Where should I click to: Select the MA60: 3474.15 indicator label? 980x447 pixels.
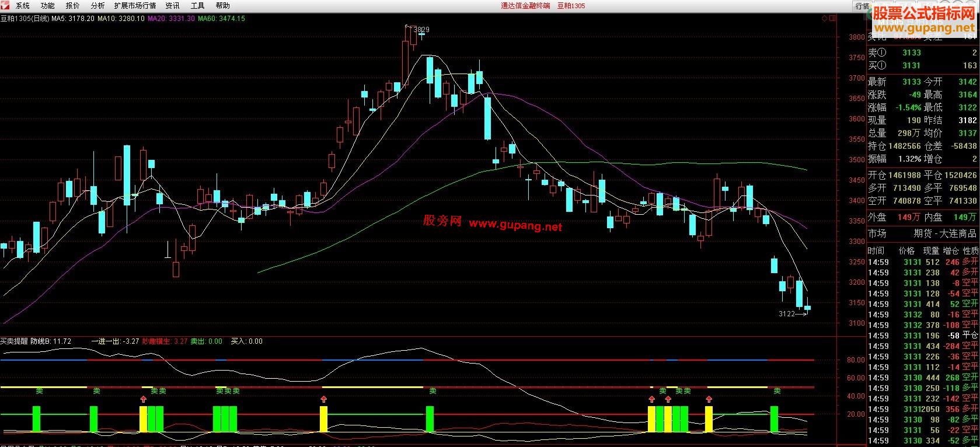tap(221, 19)
